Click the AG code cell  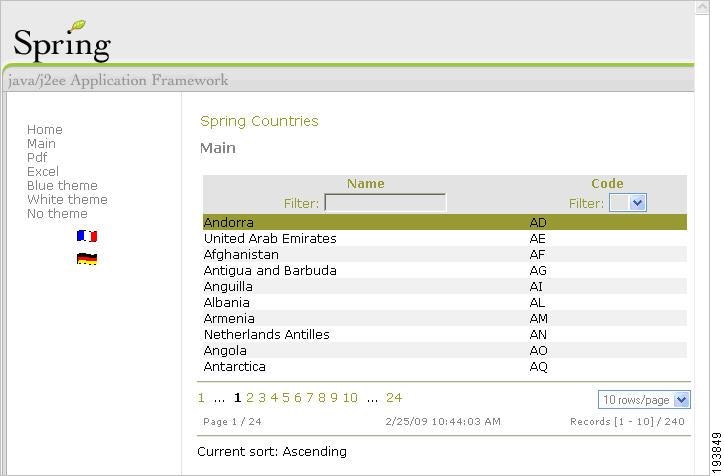(x=538, y=271)
